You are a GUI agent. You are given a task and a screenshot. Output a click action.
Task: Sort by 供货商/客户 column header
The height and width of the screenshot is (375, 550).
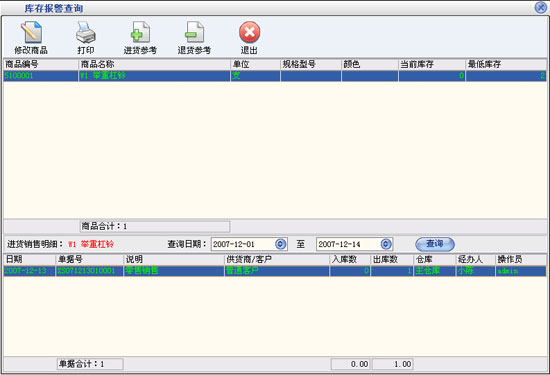point(277,259)
